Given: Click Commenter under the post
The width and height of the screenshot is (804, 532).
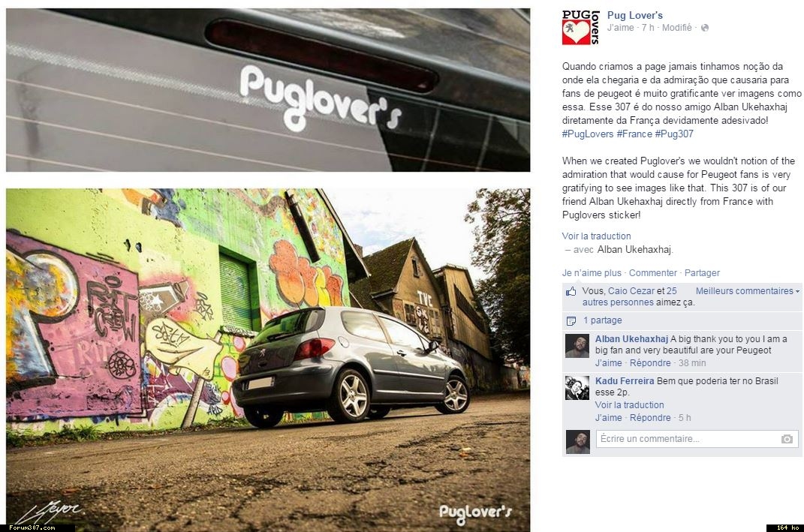Looking at the screenshot, I should point(653,273).
